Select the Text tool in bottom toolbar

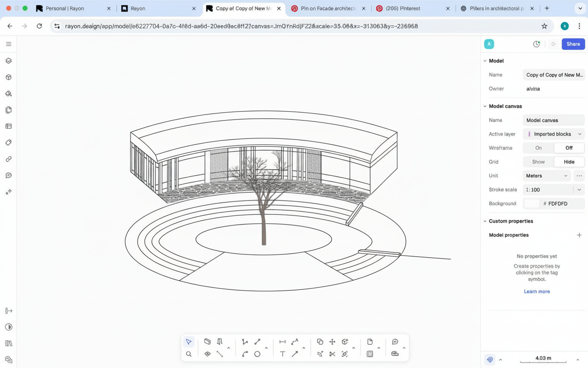[x=283, y=354]
